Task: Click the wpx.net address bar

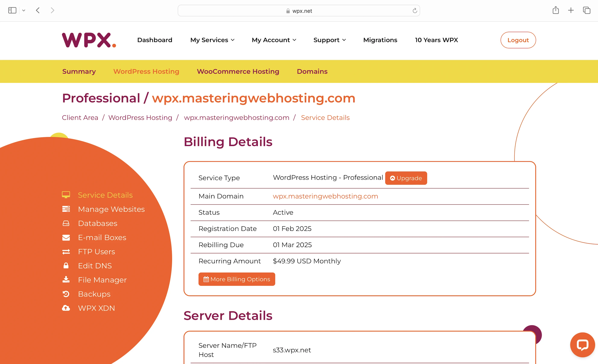Action: pyautogui.click(x=299, y=11)
